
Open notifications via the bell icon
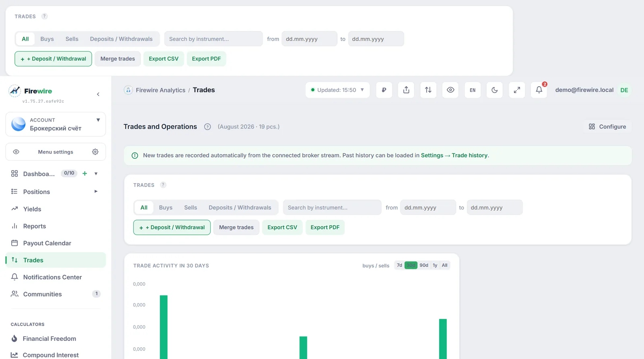(539, 90)
